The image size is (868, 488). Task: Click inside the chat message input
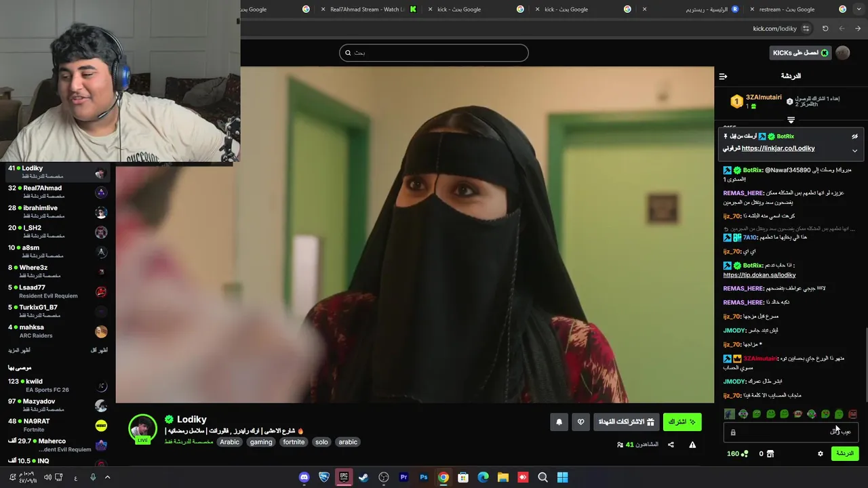pos(791,432)
